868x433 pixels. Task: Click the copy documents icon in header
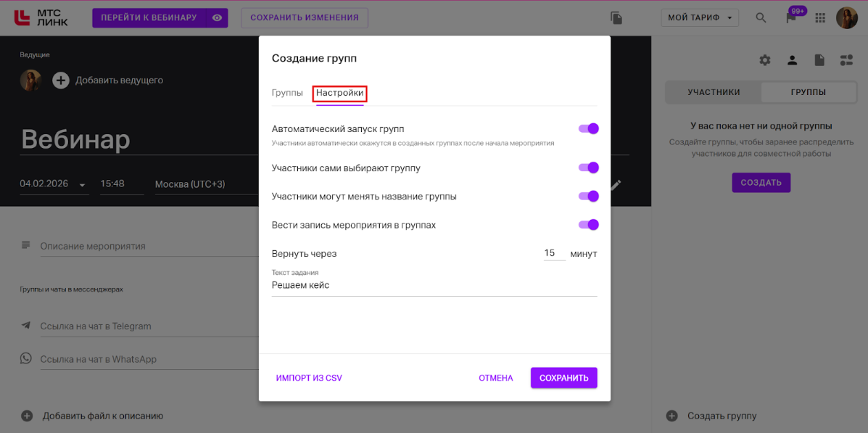coord(616,17)
